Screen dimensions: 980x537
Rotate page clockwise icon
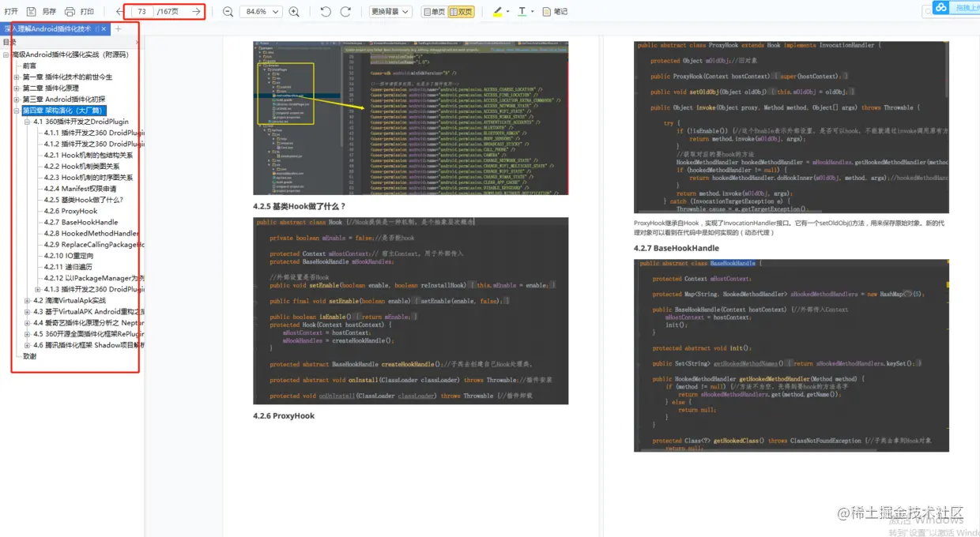[345, 12]
